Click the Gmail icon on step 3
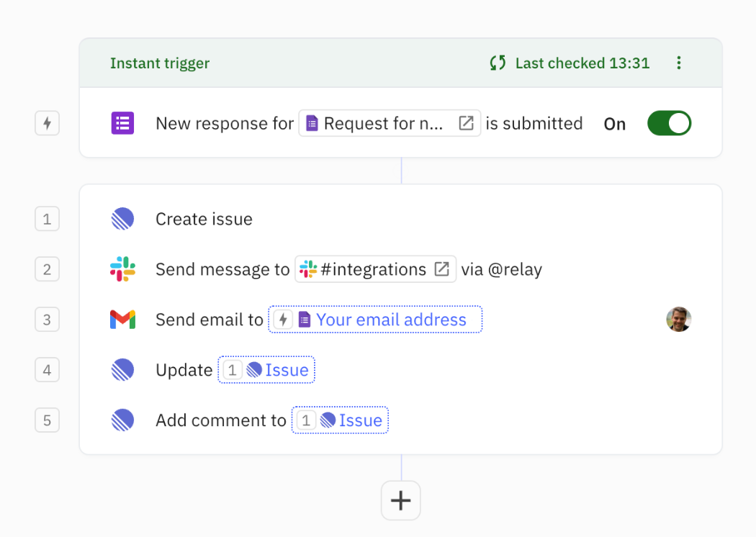The width and height of the screenshot is (756, 537). point(122,320)
